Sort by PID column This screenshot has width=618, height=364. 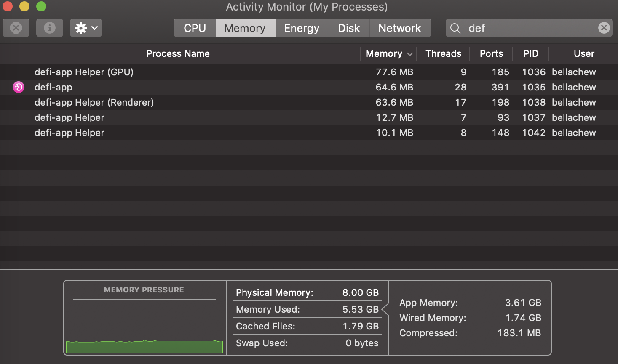click(531, 53)
